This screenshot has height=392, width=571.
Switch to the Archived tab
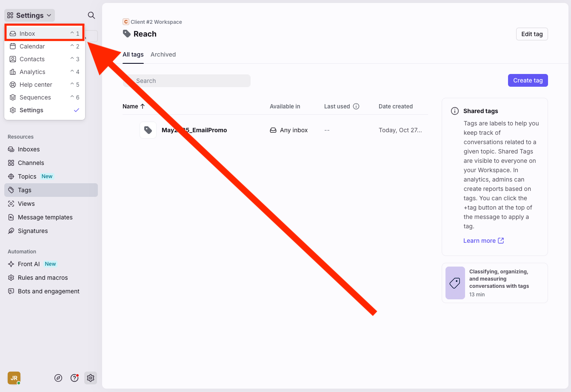pyautogui.click(x=163, y=54)
